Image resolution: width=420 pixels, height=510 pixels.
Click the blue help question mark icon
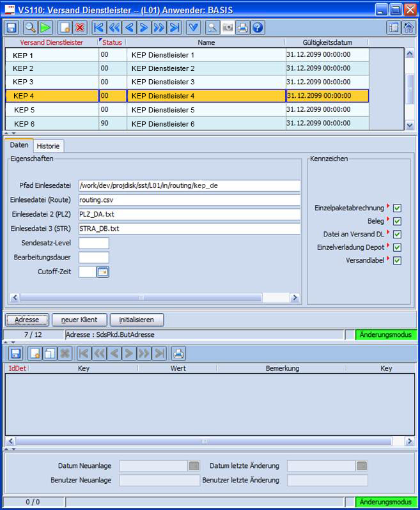[258, 27]
